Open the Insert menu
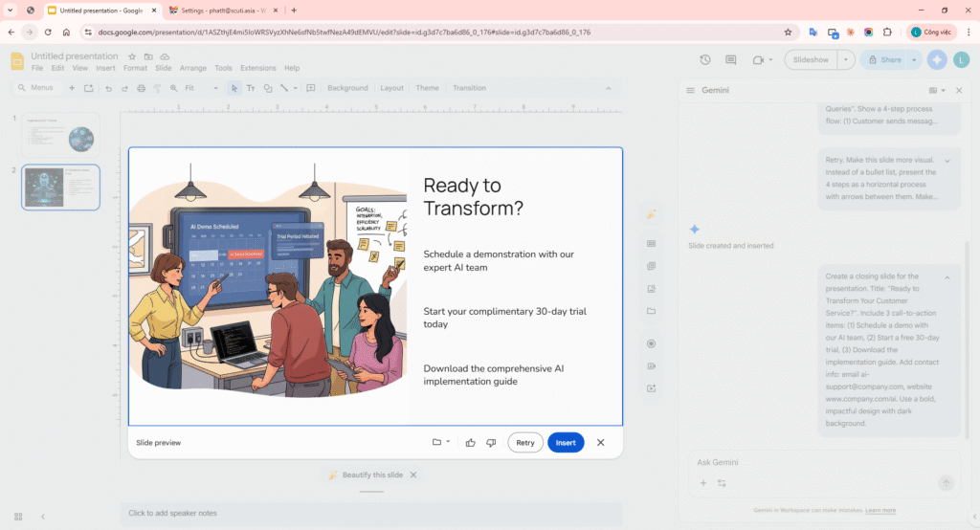 pyautogui.click(x=105, y=69)
